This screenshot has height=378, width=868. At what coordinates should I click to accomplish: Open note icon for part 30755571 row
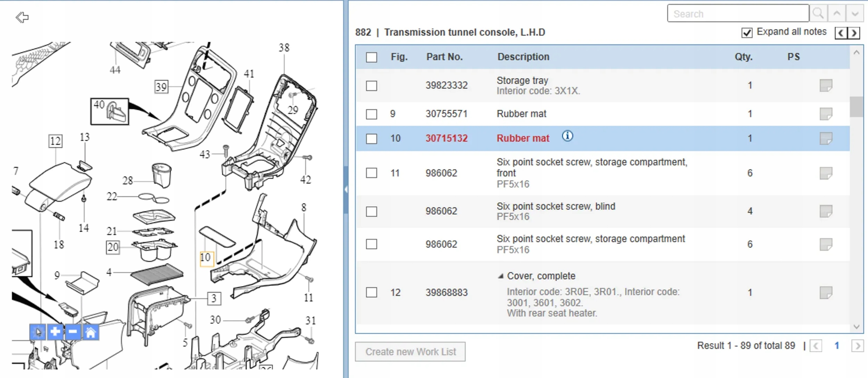826,114
